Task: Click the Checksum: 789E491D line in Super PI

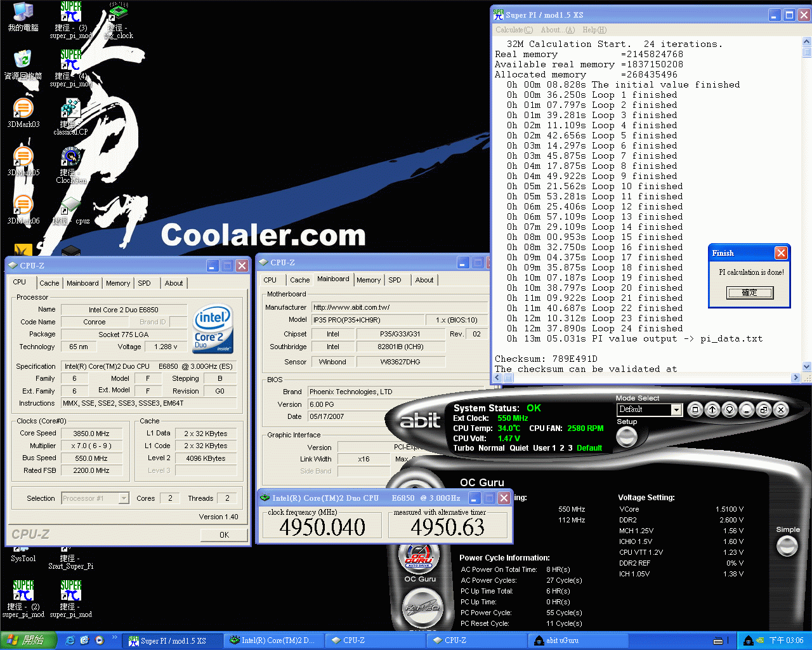Action: pyautogui.click(x=546, y=359)
